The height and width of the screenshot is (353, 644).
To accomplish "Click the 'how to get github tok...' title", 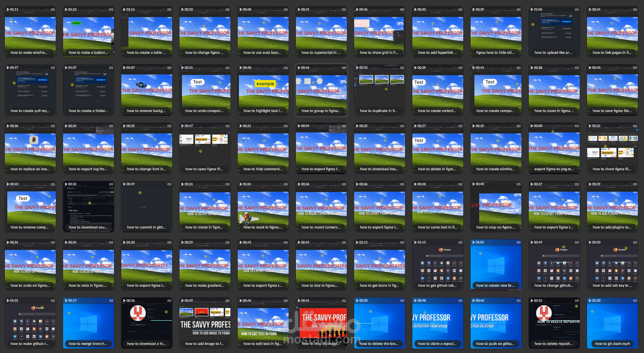I will click(x=437, y=285).
